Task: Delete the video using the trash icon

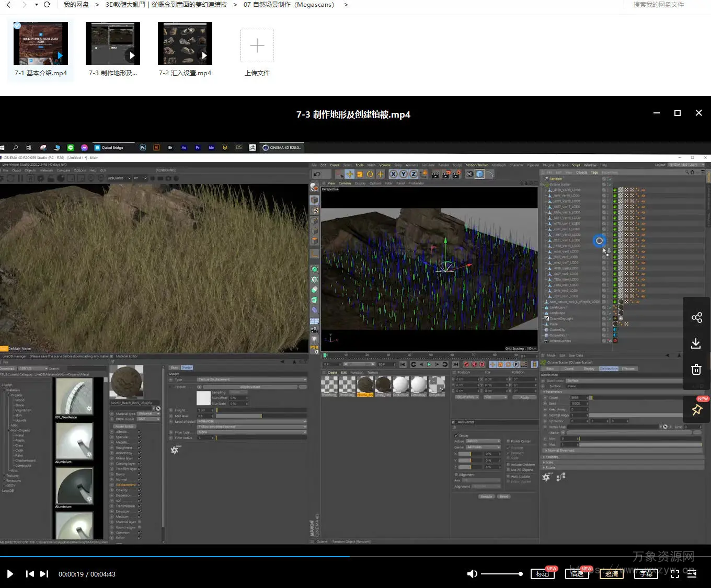Action: 696,370
